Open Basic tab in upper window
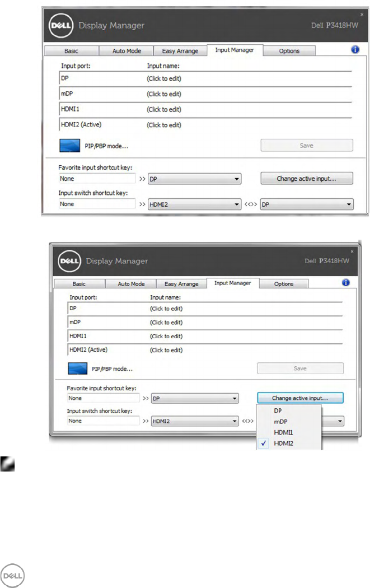The image size is (370, 588). 71,51
